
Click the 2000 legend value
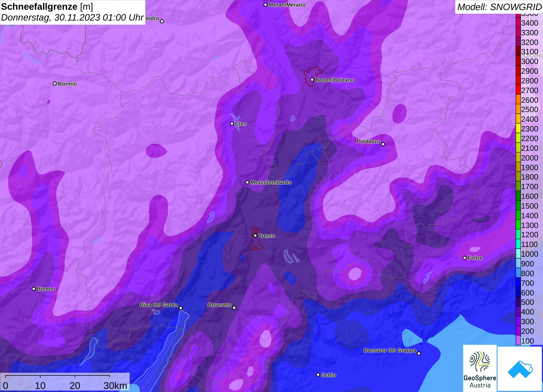529,158
